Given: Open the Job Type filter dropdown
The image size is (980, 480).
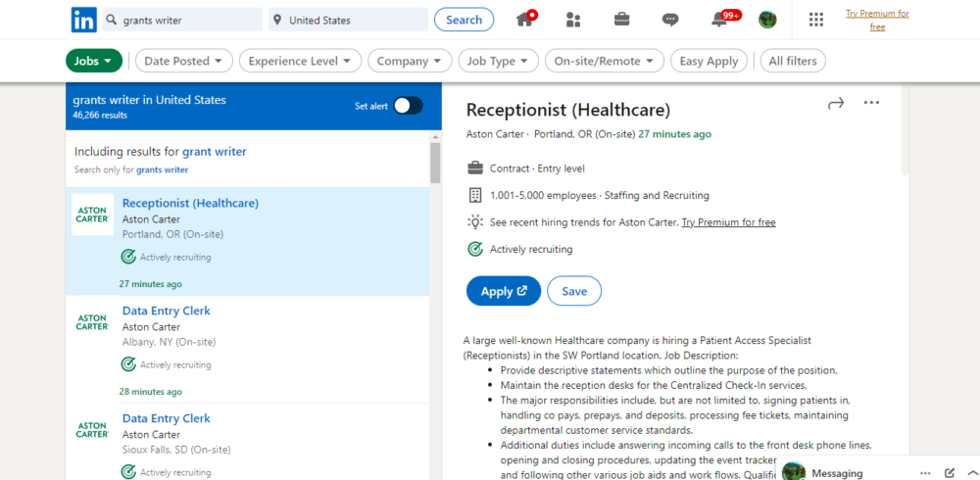Looking at the screenshot, I should pyautogui.click(x=498, y=61).
